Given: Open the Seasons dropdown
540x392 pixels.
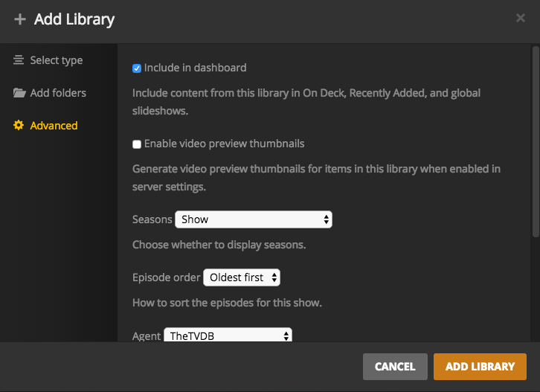Looking at the screenshot, I should coord(253,219).
